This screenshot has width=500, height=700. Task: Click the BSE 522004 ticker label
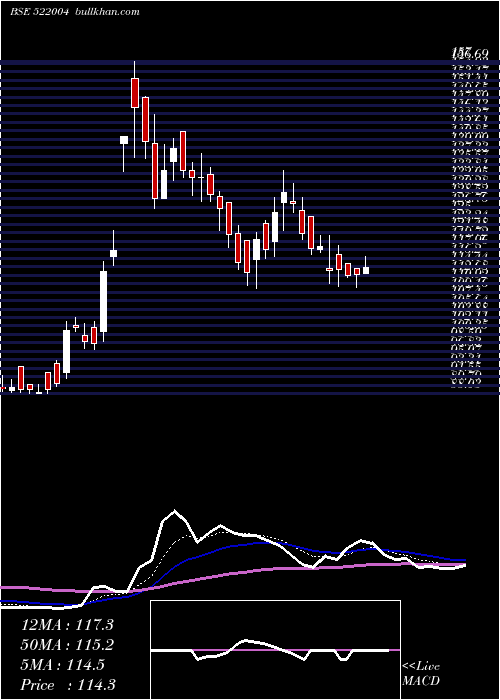39,12
